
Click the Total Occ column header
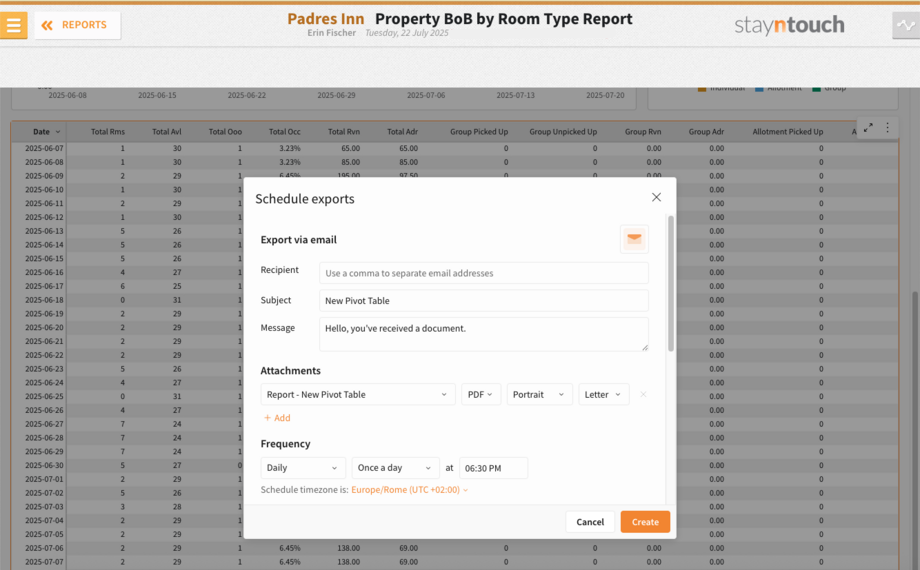(285, 131)
